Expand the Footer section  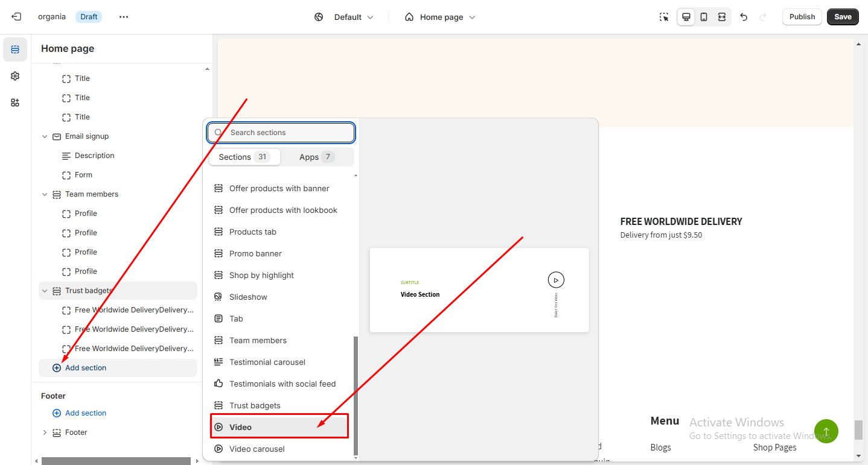pos(45,432)
